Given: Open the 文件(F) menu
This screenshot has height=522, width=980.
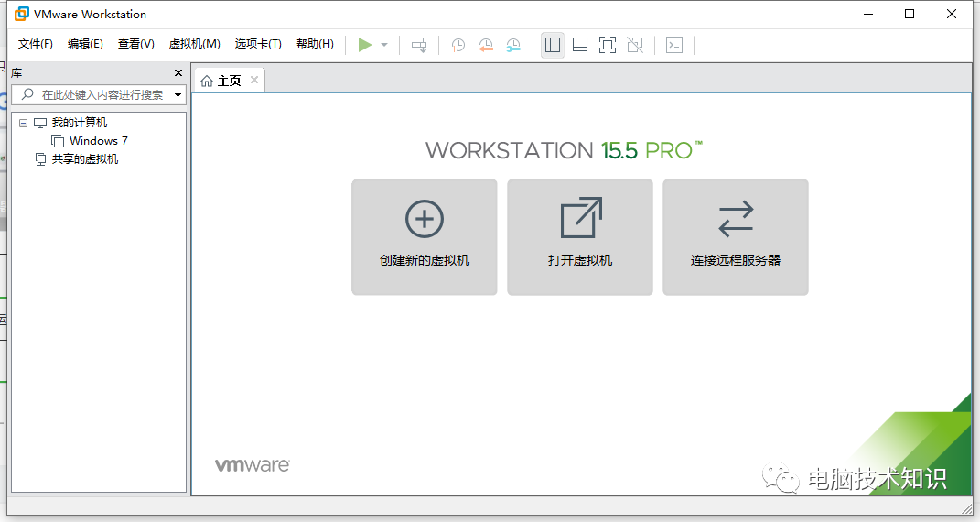Looking at the screenshot, I should pyautogui.click(x=35, y=44).
